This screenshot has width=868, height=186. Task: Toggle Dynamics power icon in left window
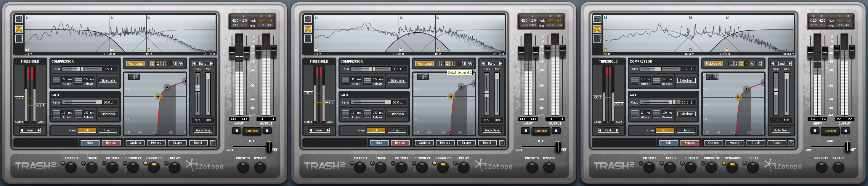146,163
